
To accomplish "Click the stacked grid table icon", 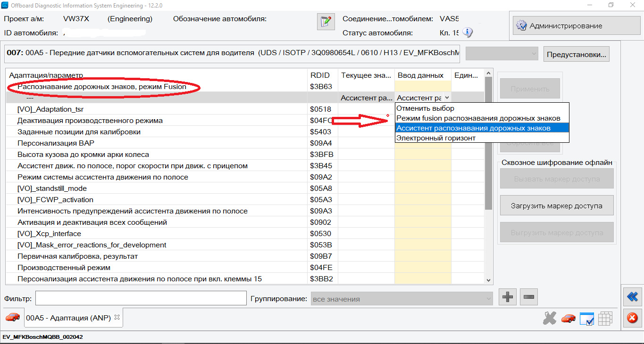I will 605,319.
